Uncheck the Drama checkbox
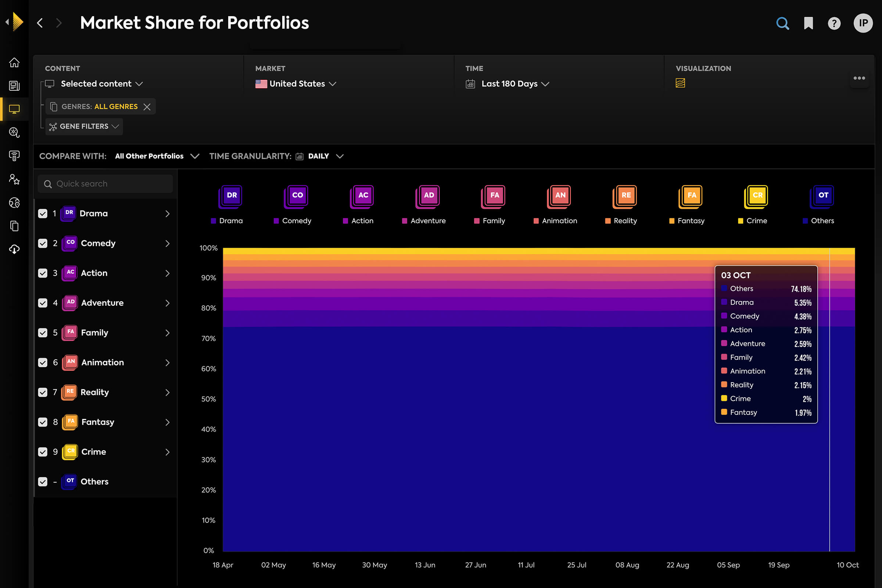 tap(43, 214)
